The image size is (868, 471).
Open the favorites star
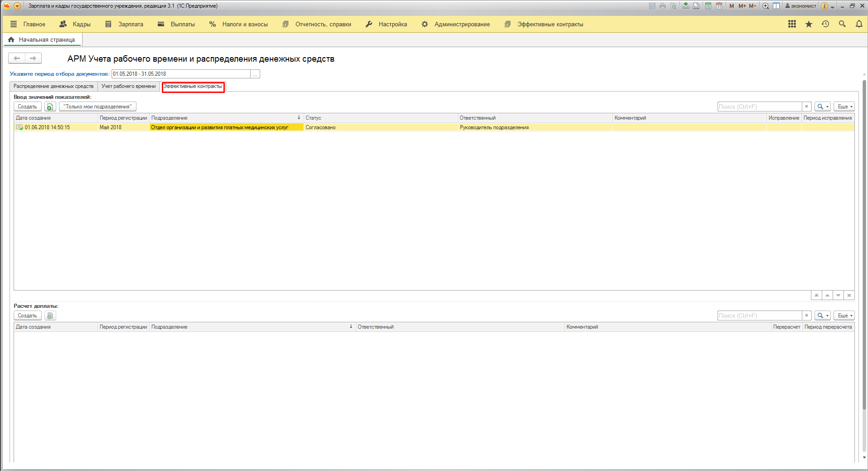tap(809, 24)
